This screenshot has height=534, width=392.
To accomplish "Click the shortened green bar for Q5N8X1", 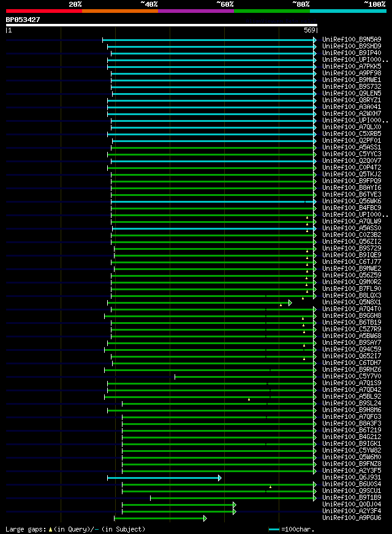I will (198, 303).
